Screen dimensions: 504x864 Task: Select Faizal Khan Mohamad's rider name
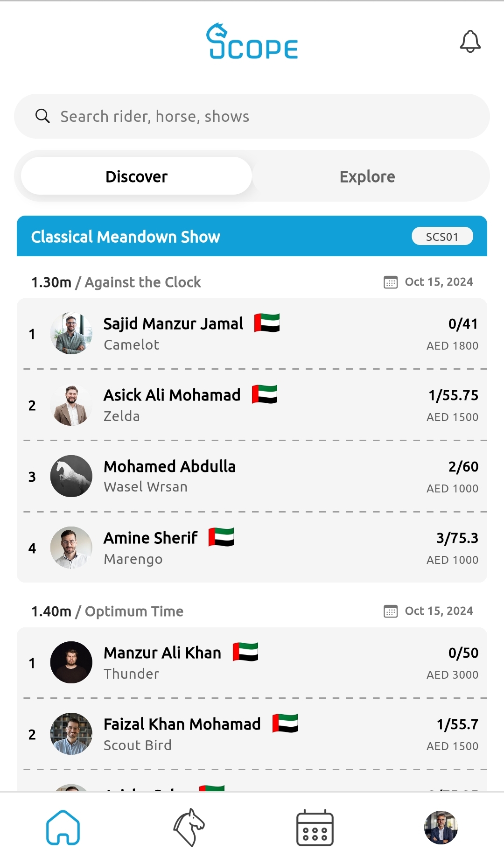182,724
